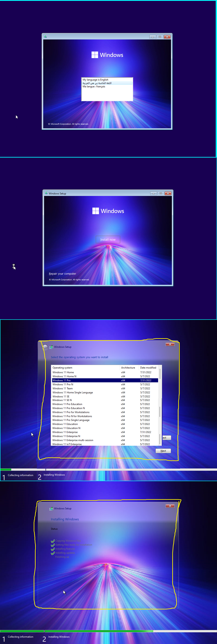Select Windows 11 IoT Enterprise
Image resolution: width=217 pixels, height=644 pixels.
(105, 444)
